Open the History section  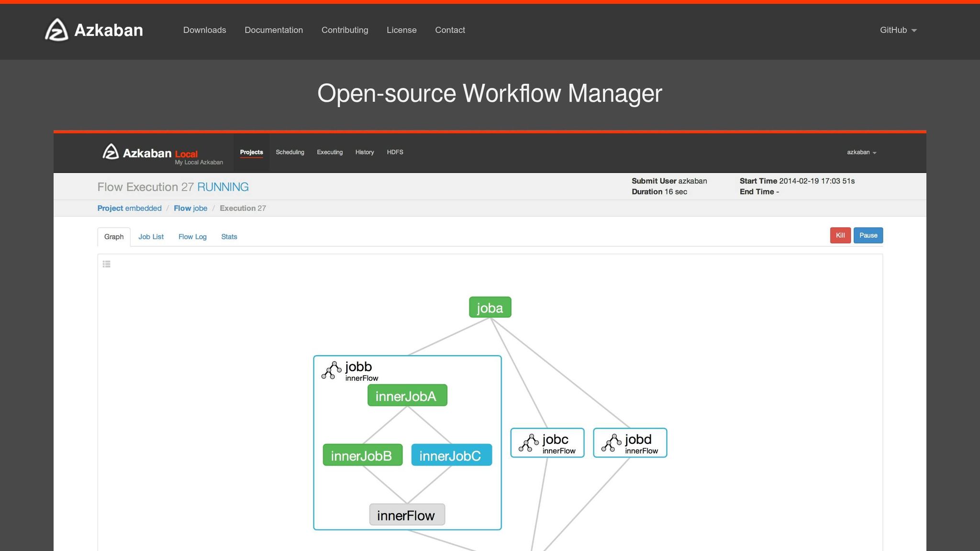click(365, 152)
